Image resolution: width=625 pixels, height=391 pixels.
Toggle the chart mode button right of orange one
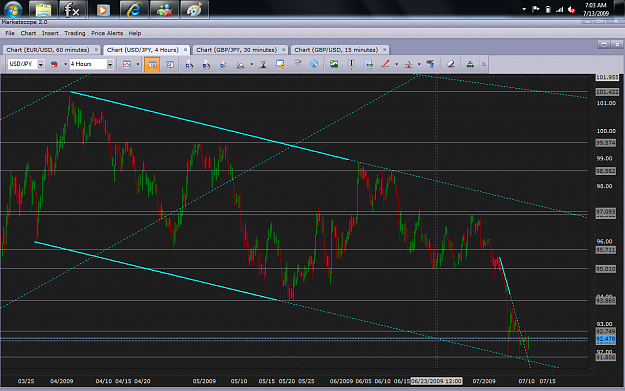170,64
